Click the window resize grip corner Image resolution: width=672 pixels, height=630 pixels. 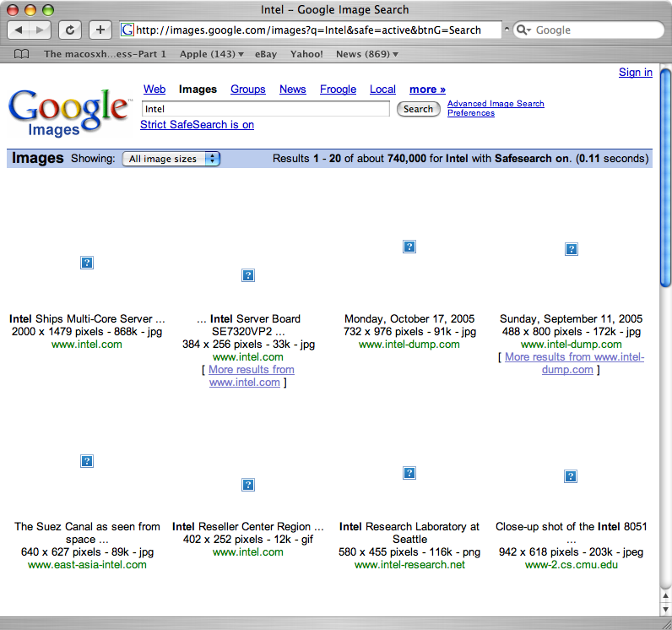point(665,623)
